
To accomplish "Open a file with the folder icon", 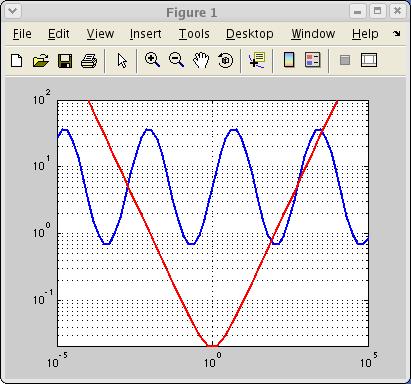I will 41,61.
